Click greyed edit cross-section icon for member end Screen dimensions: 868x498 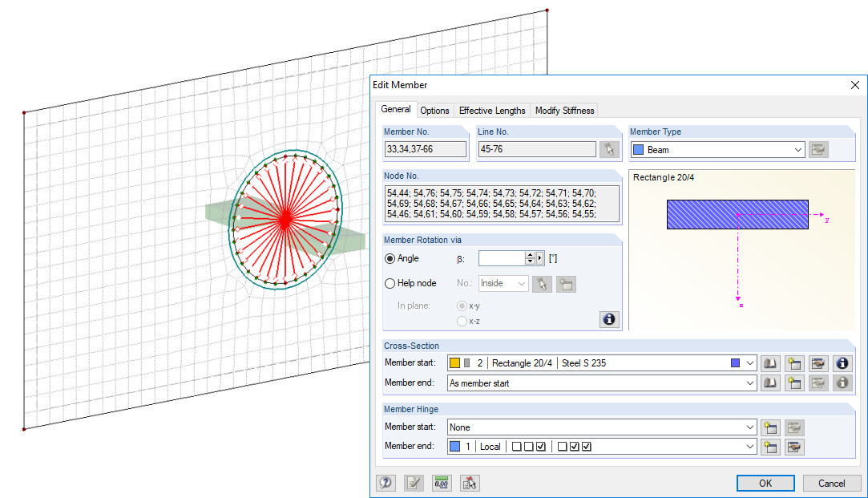pyautogui.click(x=818, y=383)
